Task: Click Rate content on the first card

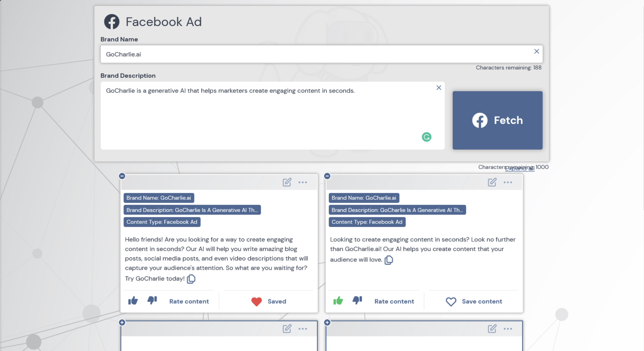Action: [x=189, y=302]
